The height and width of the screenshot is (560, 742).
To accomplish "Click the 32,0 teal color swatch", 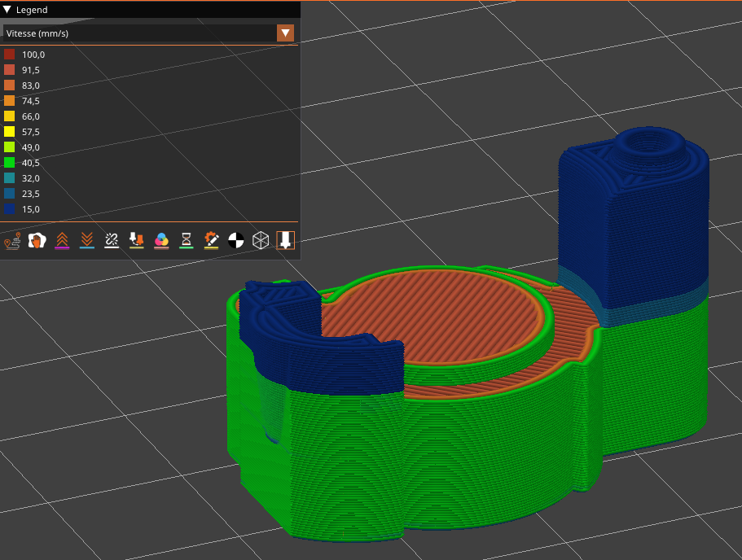I will coord(10,178).
